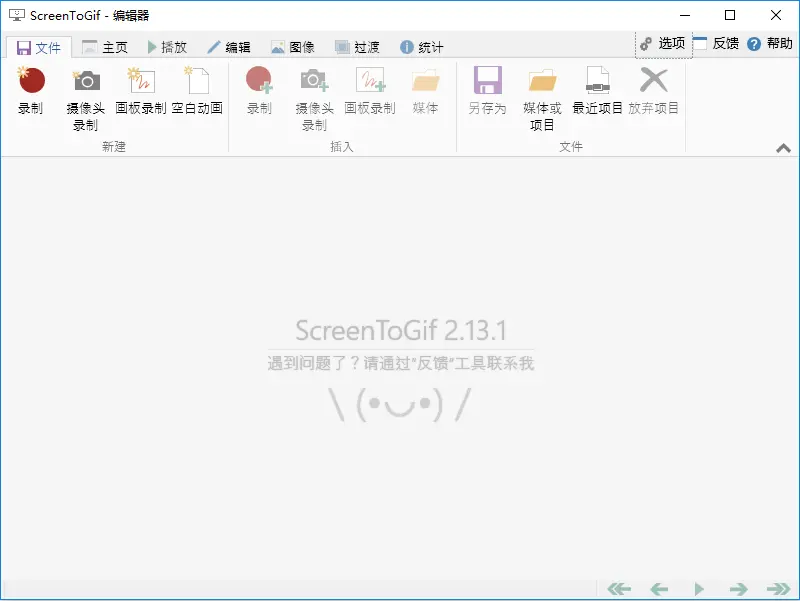Collapse the ribbon with the chevron arrow

[783, 148]
